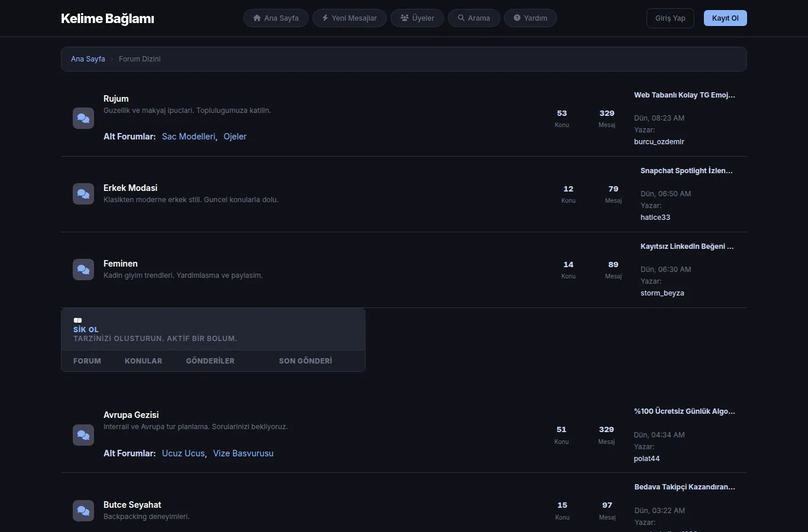The image size is (808, 532).
Task: Open the Yardım help page
Action: 530,18
